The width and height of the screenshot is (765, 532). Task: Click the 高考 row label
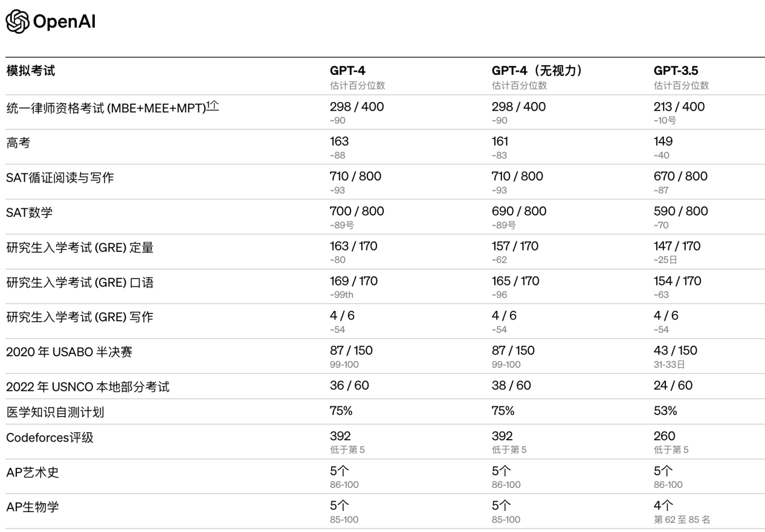[18, 143]
